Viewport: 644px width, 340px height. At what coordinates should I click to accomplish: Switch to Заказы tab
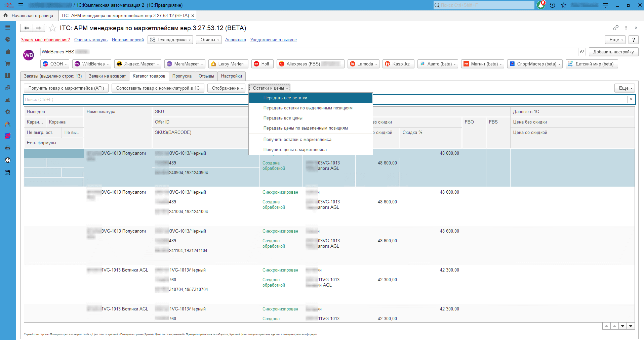(53, 76)
